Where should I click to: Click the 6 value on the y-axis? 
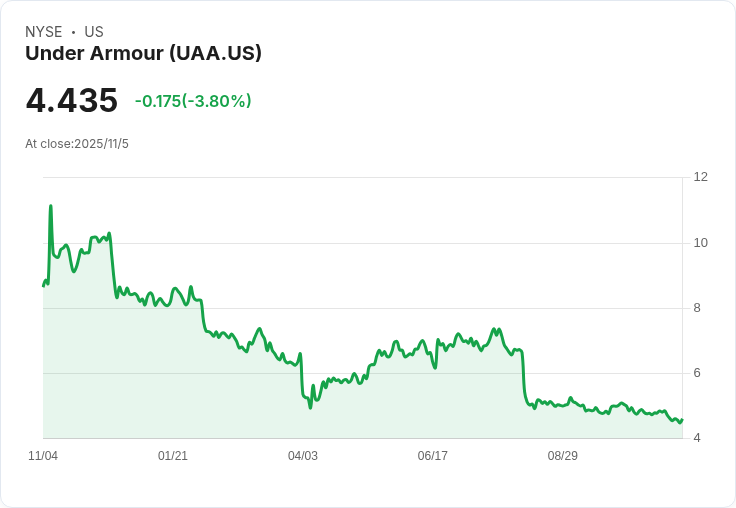click(x=697, y=373)
